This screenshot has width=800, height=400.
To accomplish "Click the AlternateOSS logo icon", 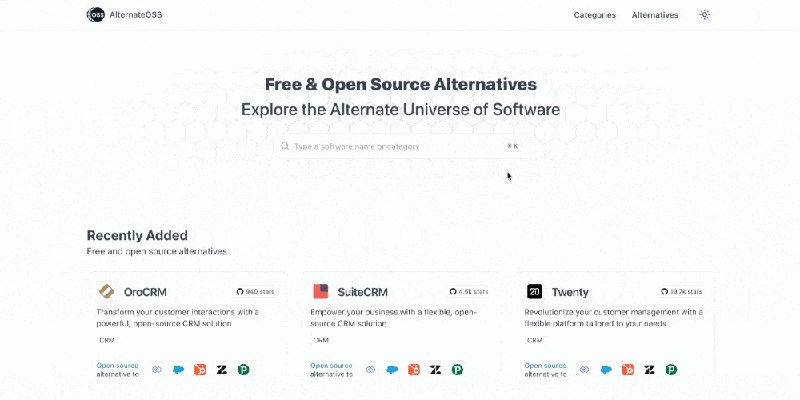I will [x=95, y=15].
